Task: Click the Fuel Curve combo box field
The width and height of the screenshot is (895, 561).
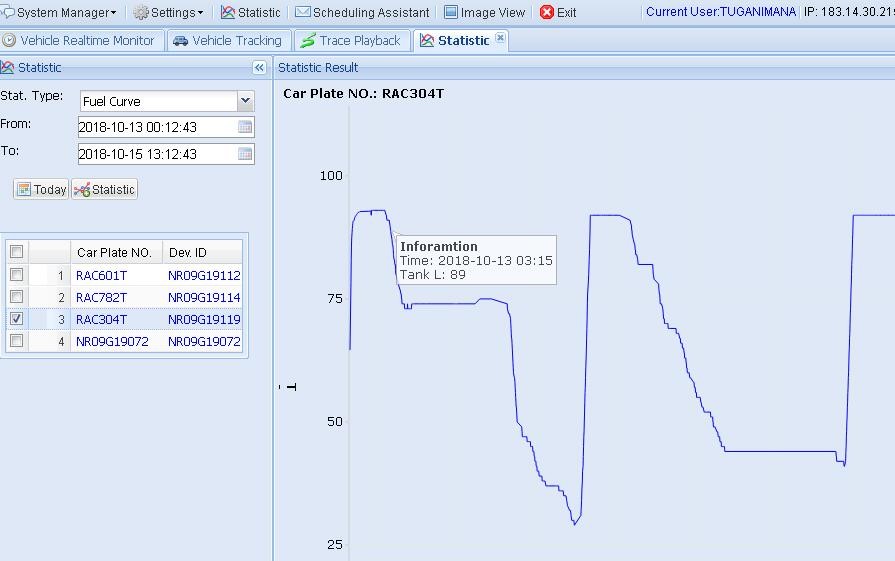Action: 159,101
